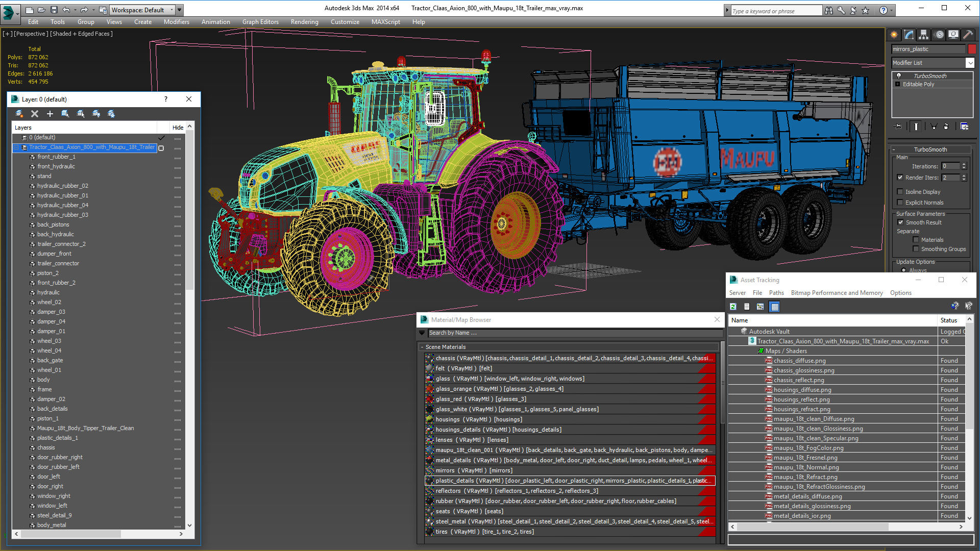Viewport: 980px width, 551px height.
Task: Click Make Unique modifier stack icon
Action: coord(934,126)
